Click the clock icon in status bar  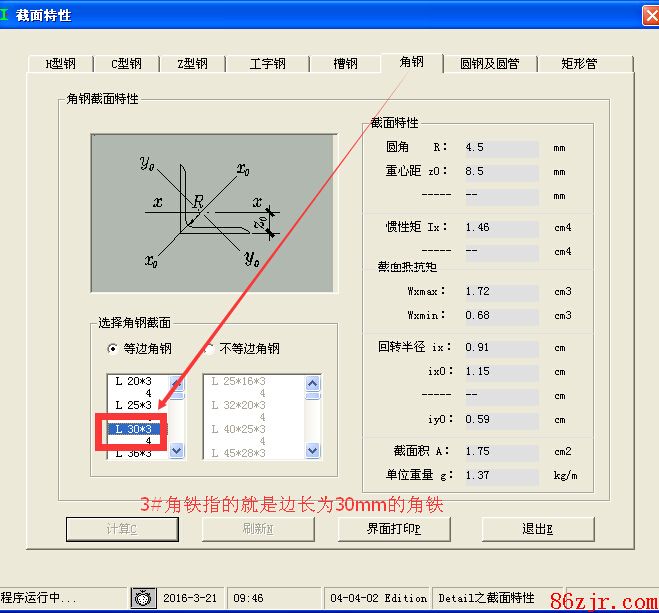pos(143,598)
